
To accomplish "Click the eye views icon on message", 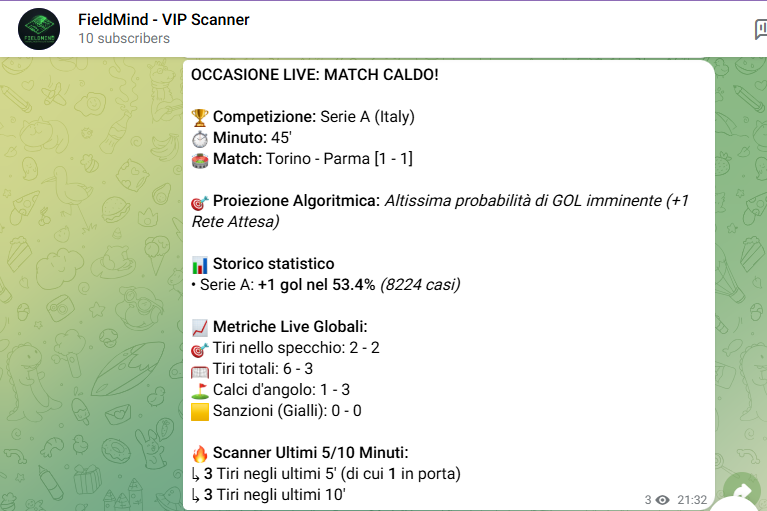I will [x=662, y=499].
